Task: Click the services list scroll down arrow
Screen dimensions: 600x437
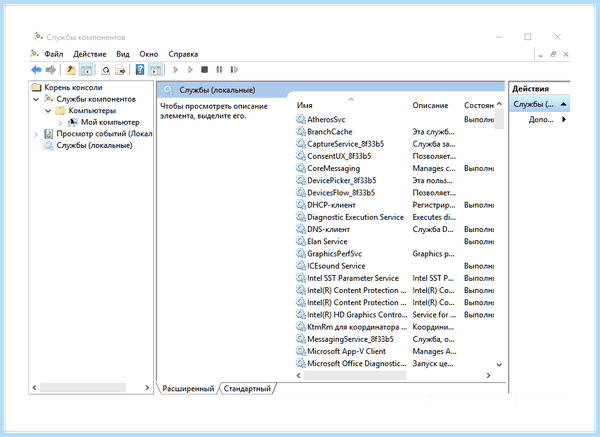Action: 499,365
